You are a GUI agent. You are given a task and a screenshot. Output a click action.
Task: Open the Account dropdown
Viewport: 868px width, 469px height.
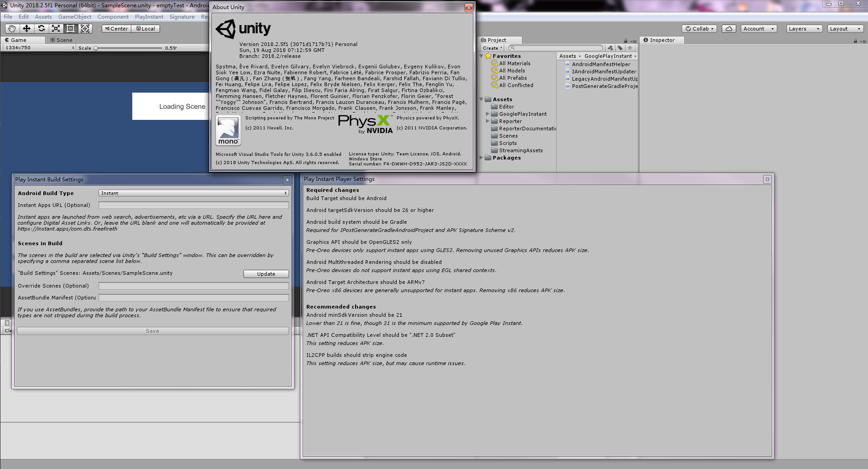coord(759,29)
